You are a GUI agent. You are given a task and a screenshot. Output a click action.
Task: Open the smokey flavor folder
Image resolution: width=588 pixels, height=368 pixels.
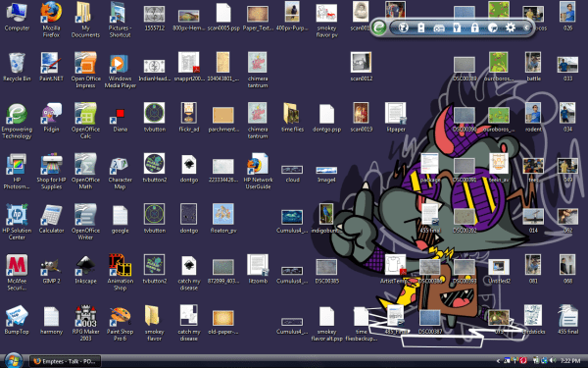pos(154,323)
